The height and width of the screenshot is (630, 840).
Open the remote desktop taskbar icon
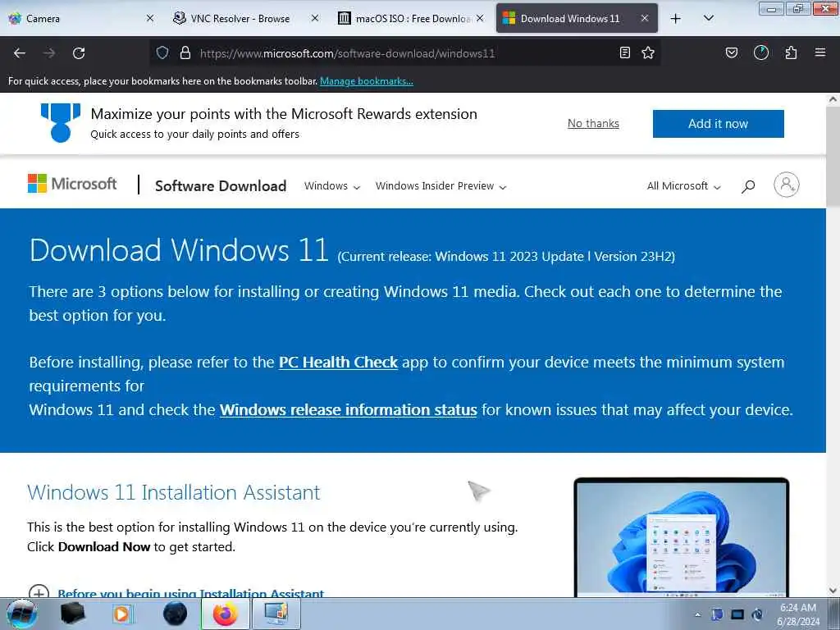(276, 614)
